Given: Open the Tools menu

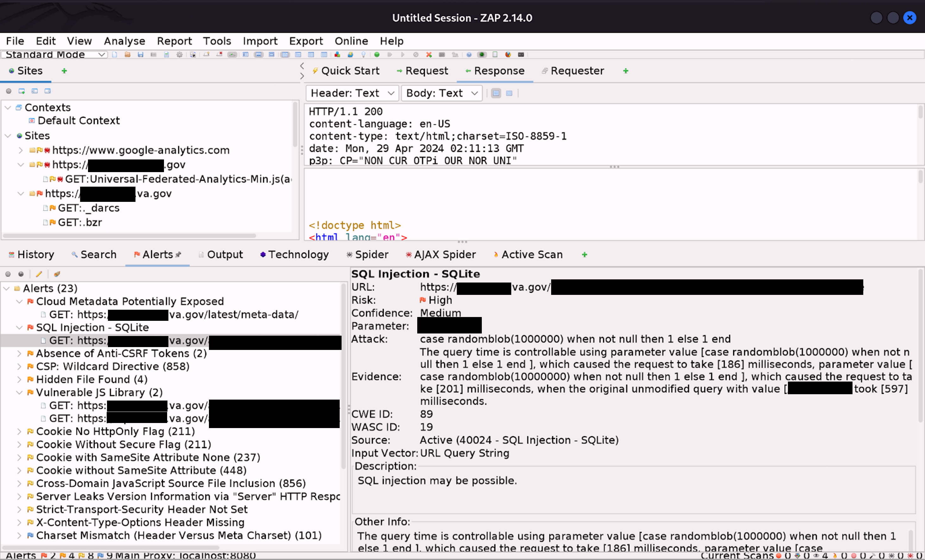Looking at the screenshot, I should [217, 41].
